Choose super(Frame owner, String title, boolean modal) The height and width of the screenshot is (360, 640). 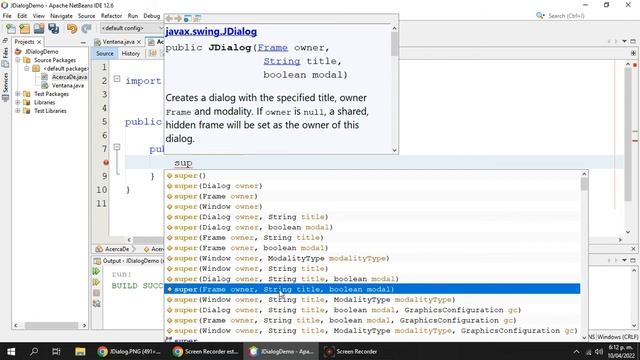(372, 289)
